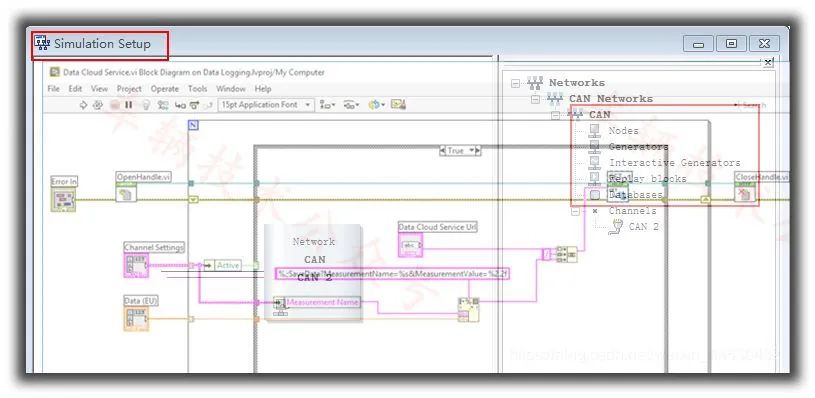This screenshot has width=815, height=398.
Task: Click the Step Out toolbar icon
Action: click(207, 105)
